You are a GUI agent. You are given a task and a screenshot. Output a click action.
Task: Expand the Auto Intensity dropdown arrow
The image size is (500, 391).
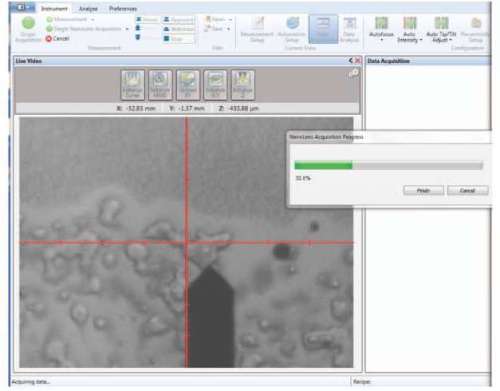click(421, 40)
